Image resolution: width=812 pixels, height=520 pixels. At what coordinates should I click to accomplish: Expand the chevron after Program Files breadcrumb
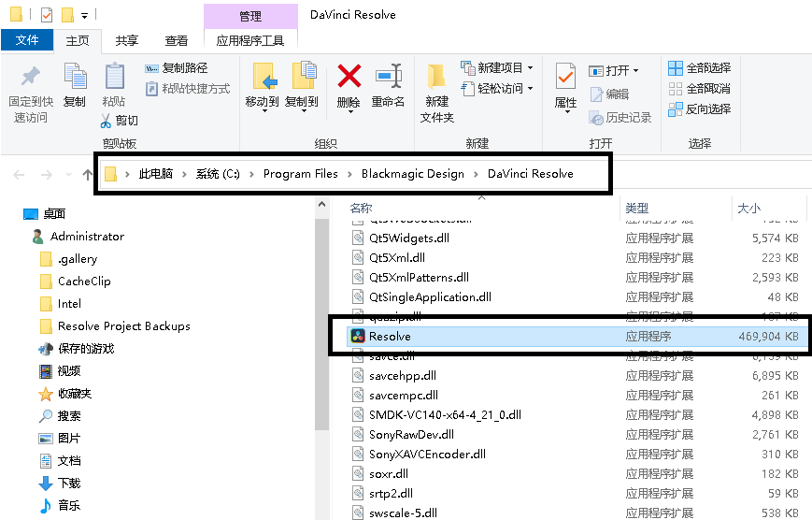(x=349, y=174)
